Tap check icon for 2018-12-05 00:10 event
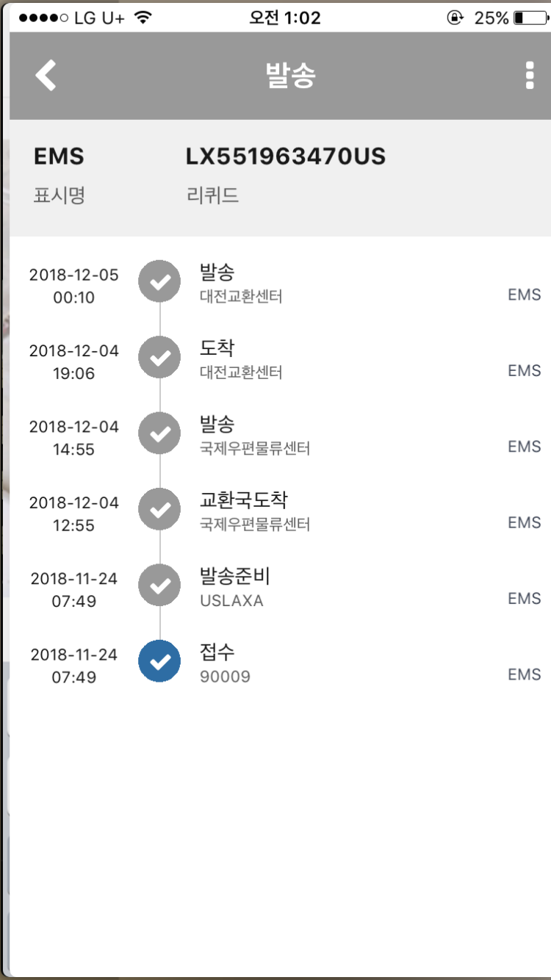 click(x=159, y=281)
